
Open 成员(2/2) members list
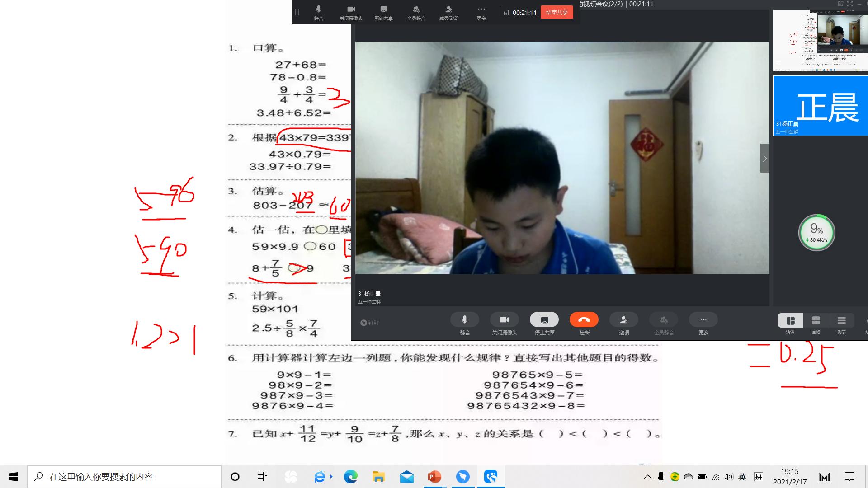click(x=448, y=12)
